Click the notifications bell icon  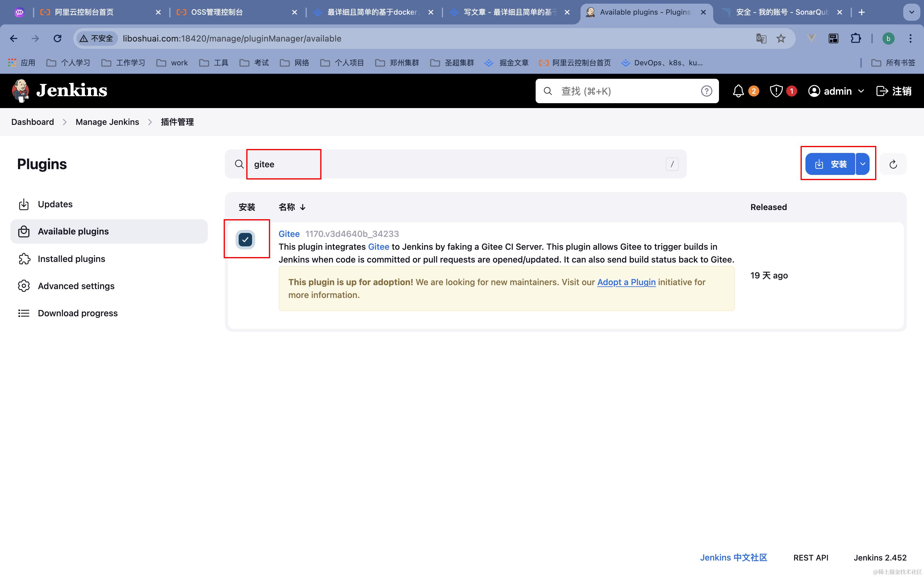(738, 91)
